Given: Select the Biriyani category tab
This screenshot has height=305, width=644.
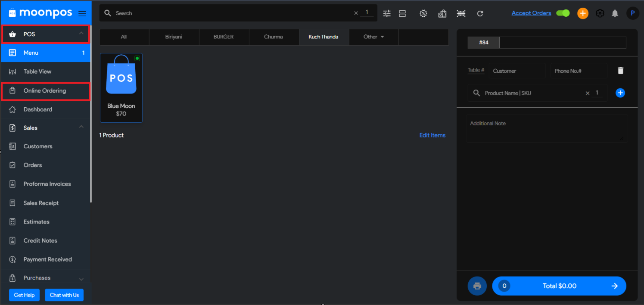Looking at the screenshot, I should [x=174, y=37].
